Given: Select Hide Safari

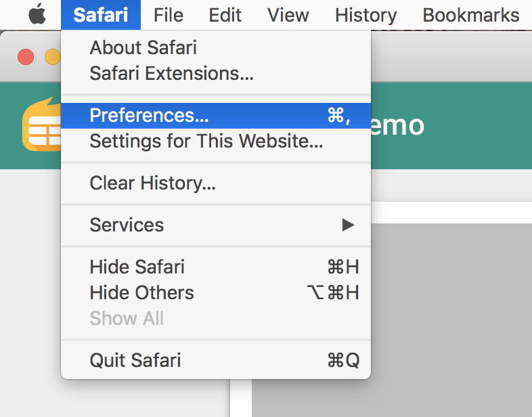Looking at the screenshot, I should click(x=216, y=267).
